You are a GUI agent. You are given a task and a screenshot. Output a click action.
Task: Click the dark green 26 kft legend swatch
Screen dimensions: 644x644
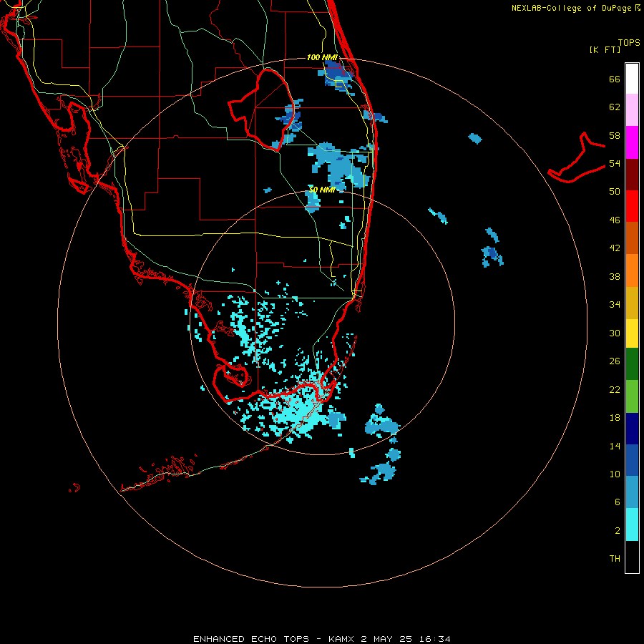point(632,364)
